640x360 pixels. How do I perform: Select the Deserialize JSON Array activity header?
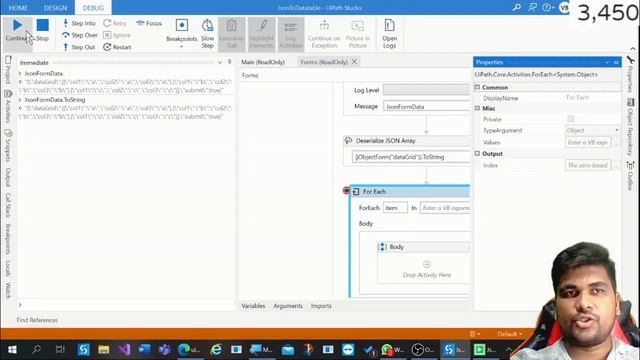(x=407, y=140)
